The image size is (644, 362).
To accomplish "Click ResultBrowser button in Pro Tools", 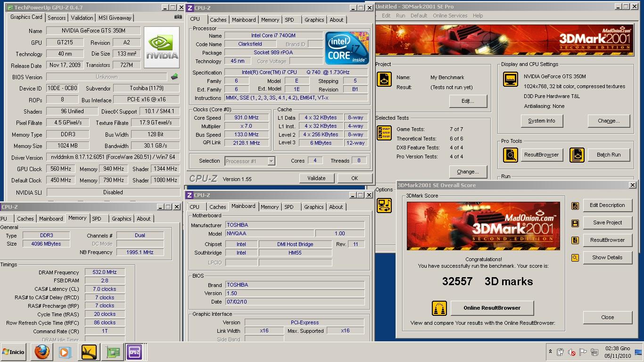I will coord(542,155).
